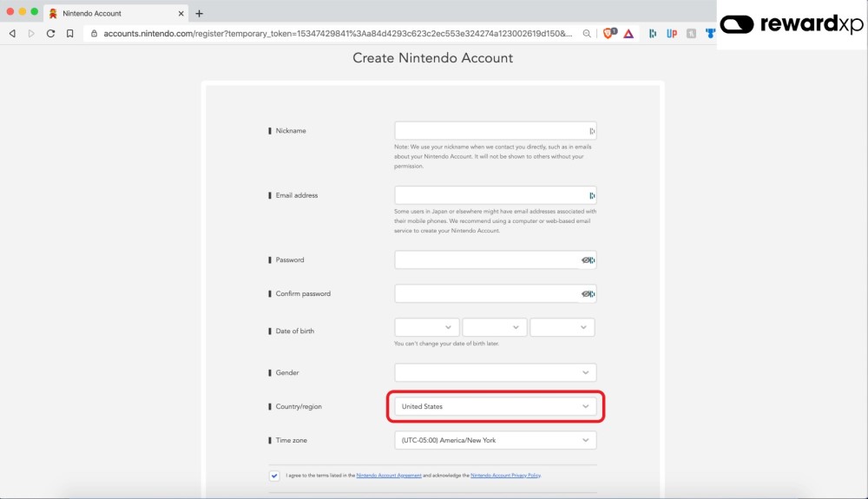The image size is (868, 499).
Task: Select the Nintendo Account browser tab
Action: point(113,14)
